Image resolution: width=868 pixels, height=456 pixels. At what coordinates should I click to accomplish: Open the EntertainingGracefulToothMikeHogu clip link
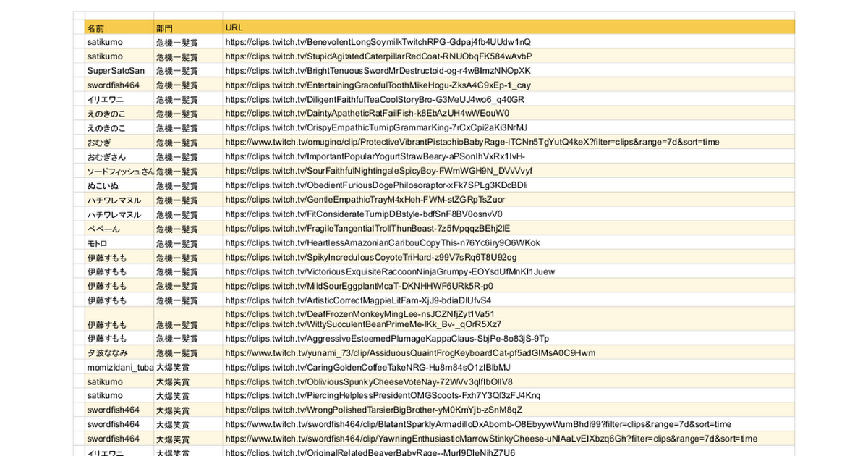[x=378, y=85]
